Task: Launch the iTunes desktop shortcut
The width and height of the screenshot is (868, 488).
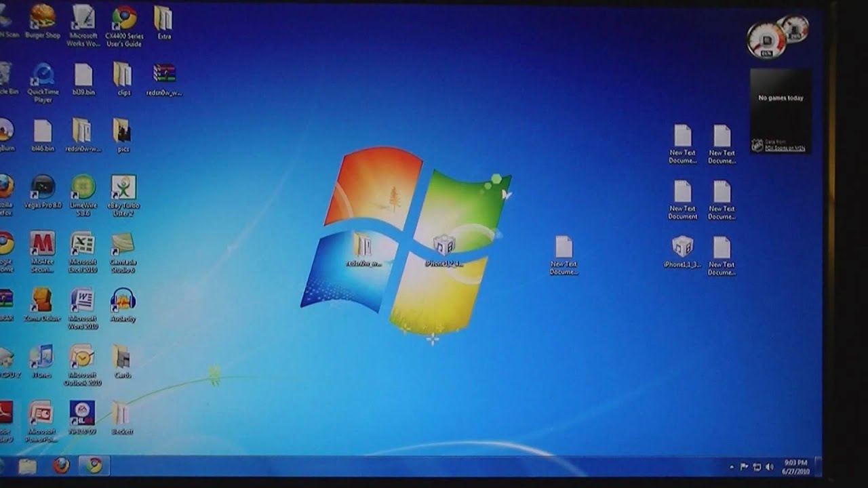Action: click(42, 361)
